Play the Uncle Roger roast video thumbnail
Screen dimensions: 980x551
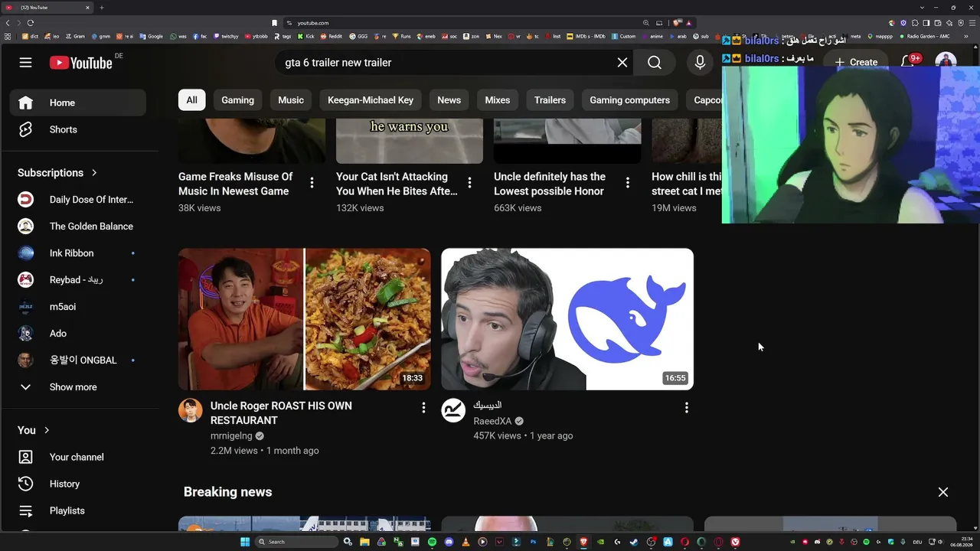[x=305, y=319]
